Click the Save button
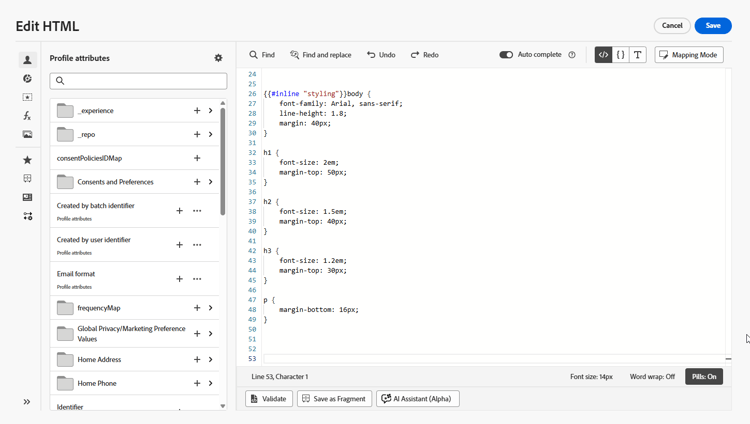The height and width of the screenshot is (424, 750). point(713,25)
